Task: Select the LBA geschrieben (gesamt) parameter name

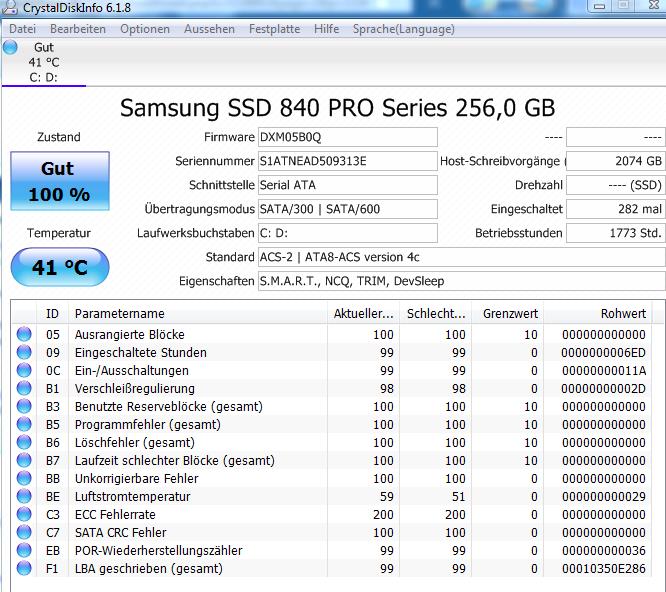Action: 149,569
